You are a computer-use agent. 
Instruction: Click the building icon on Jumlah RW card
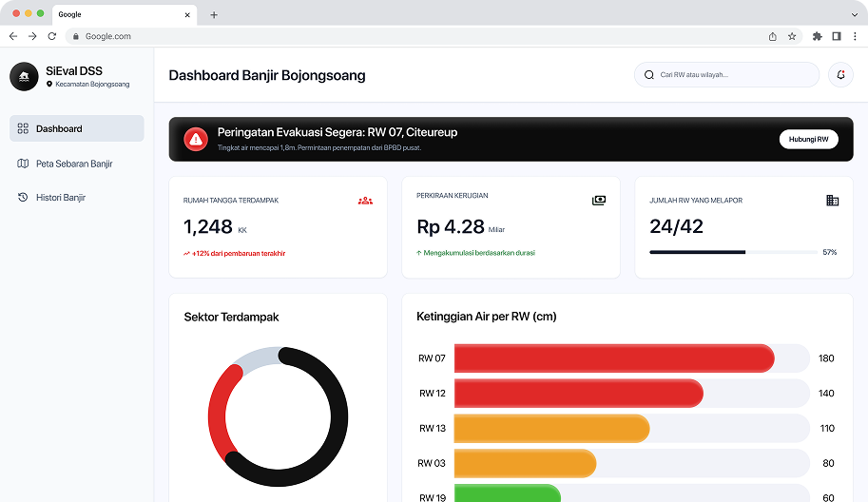832,201
